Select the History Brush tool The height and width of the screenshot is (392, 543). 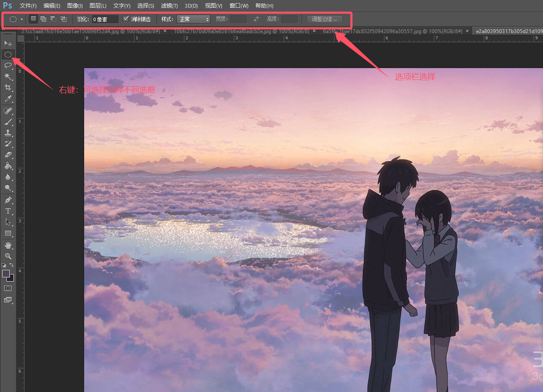(x=8, y=144)
